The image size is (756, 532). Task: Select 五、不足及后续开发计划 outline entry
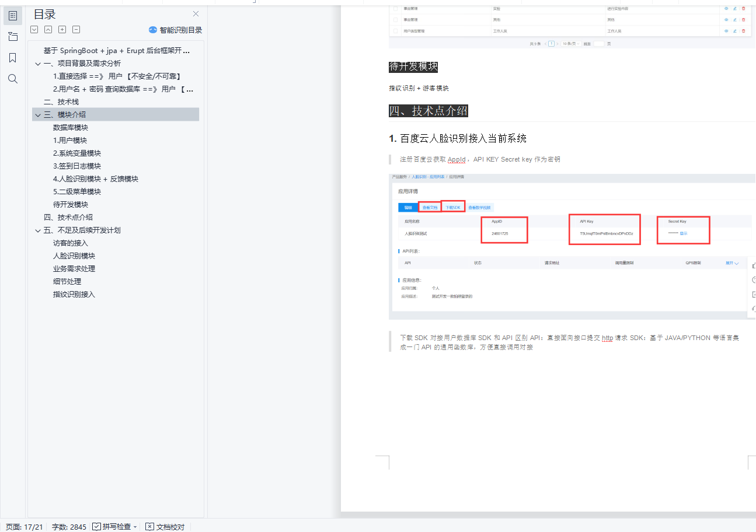(x=82, y=230)
